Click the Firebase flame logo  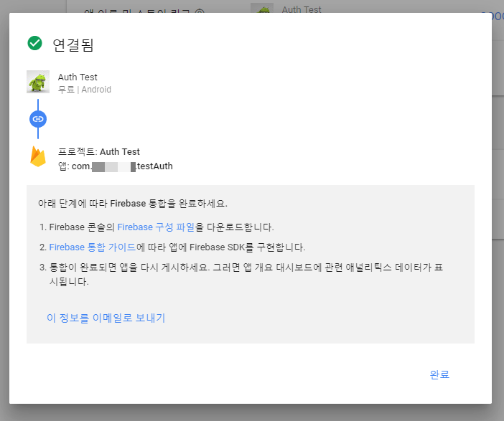click(x=38, y=157)
